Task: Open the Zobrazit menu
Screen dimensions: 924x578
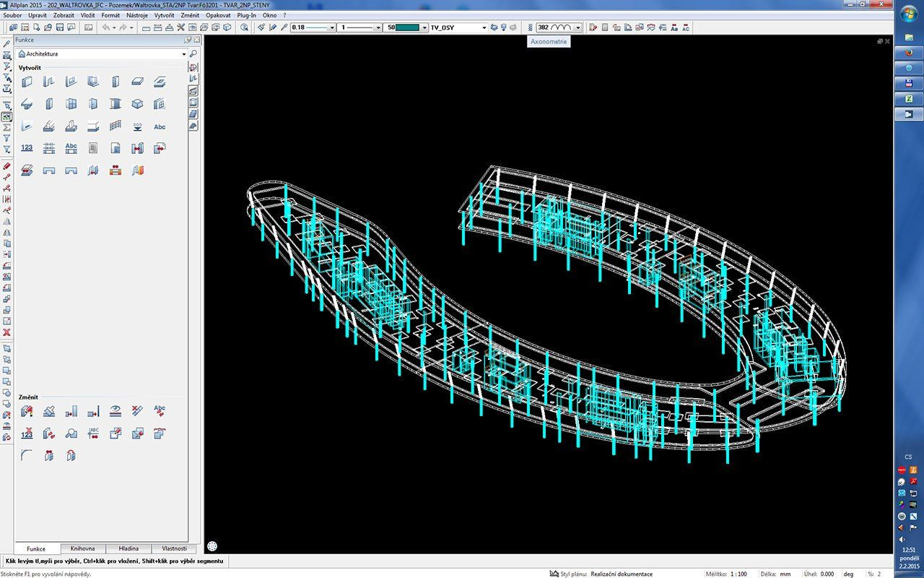Action: click(64, 15)
